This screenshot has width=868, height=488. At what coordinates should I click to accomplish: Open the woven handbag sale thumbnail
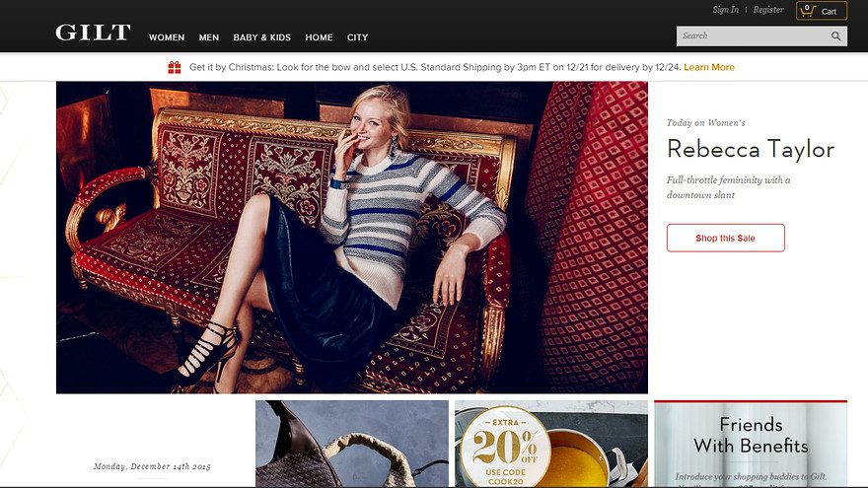click(351, 444)
